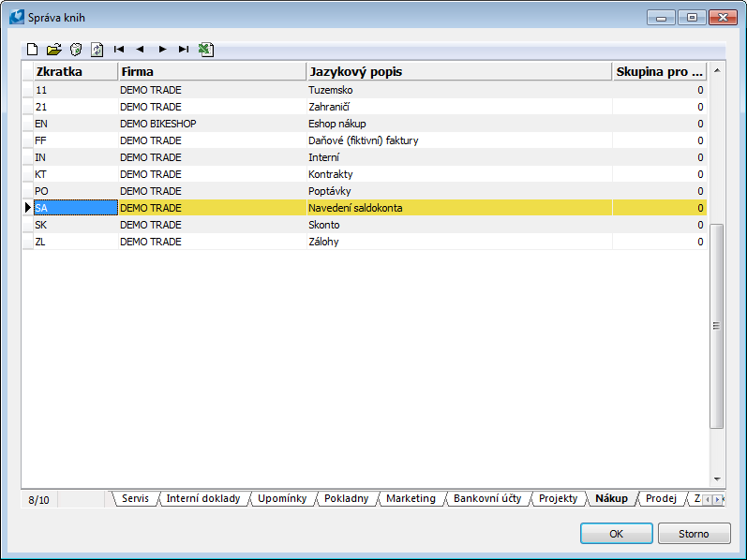Select the PO abbreviation cell

point(75,191)
